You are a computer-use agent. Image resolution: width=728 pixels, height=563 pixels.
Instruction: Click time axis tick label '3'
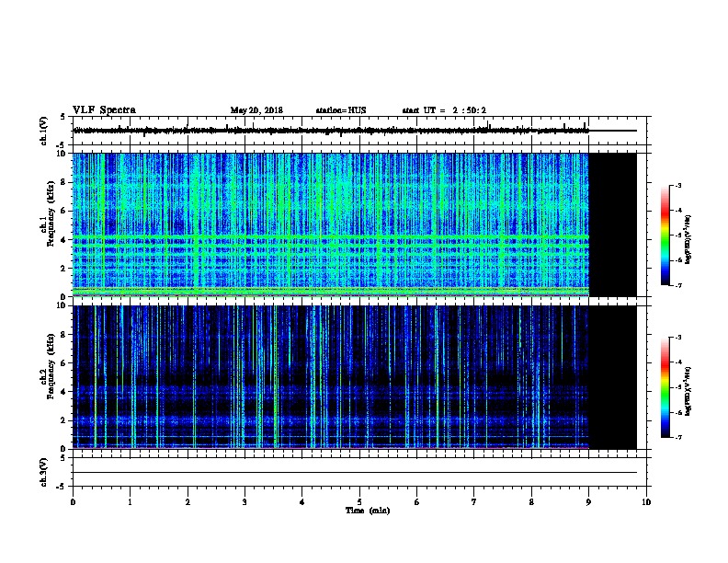245,502
